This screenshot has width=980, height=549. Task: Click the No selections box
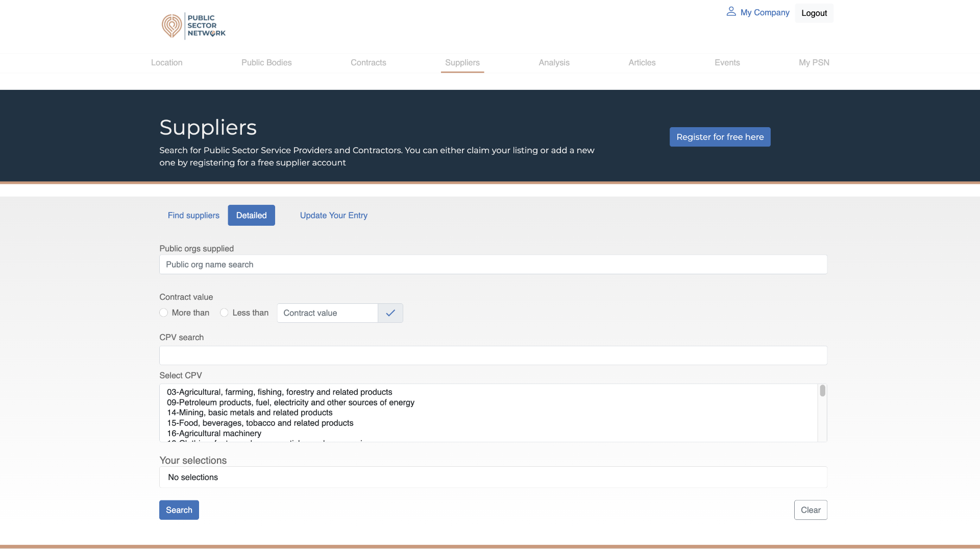pyautogui.click(x=493, y=477)
